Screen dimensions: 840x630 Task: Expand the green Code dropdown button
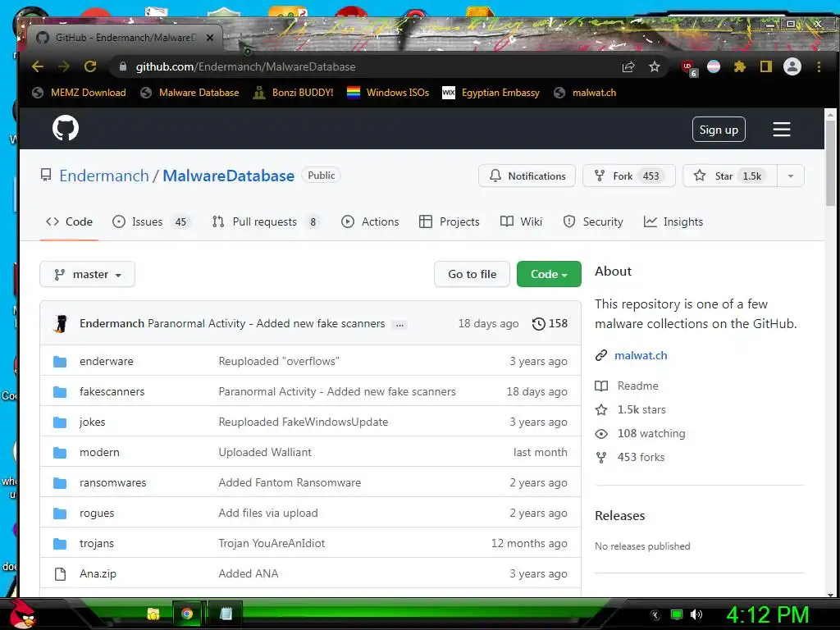coord(549,274)
